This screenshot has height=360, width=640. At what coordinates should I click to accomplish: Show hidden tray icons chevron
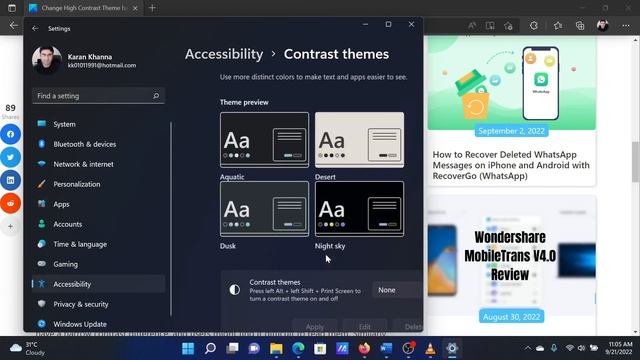(x=528, y=348)
